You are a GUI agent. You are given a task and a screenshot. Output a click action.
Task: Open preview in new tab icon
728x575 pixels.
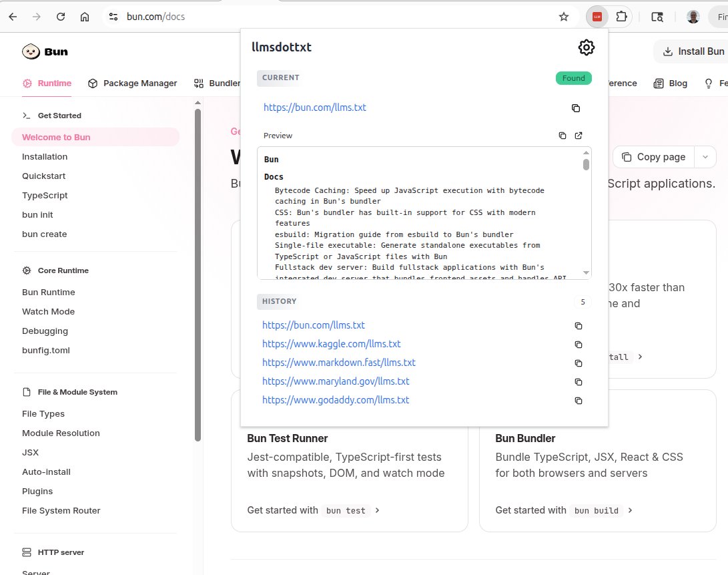579,136
